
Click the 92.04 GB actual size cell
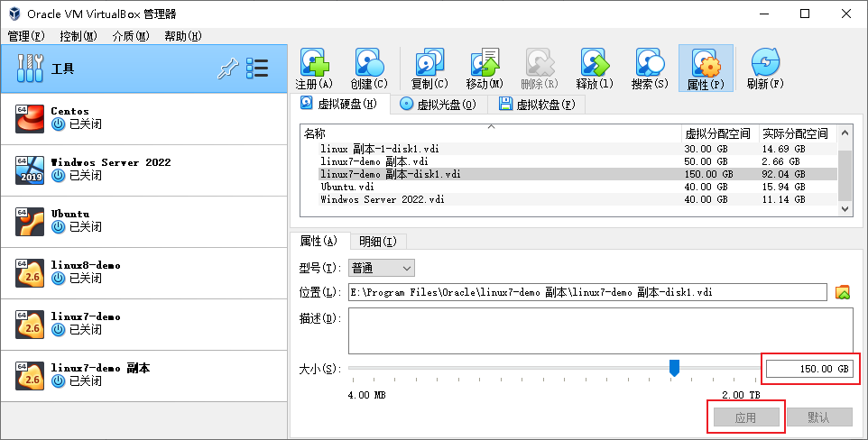[783, 174]
